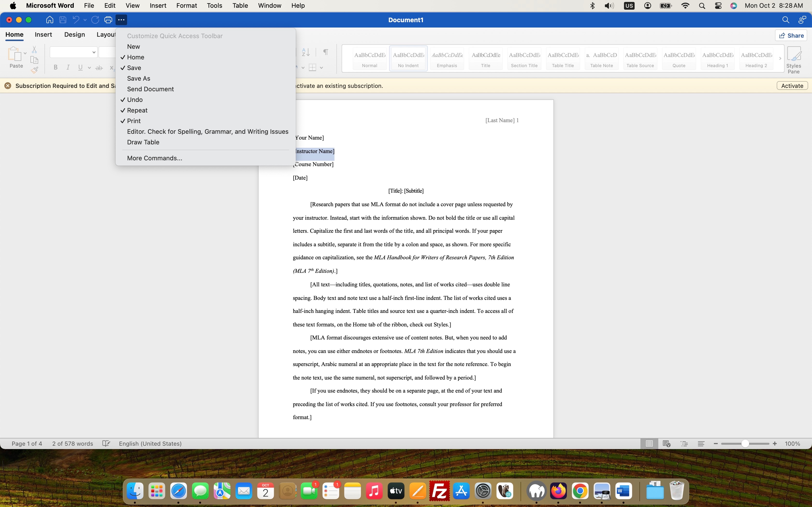Adjust the zoom slider handle
Image resolution: width=812 pixels, height=507 pixels.
745,444
